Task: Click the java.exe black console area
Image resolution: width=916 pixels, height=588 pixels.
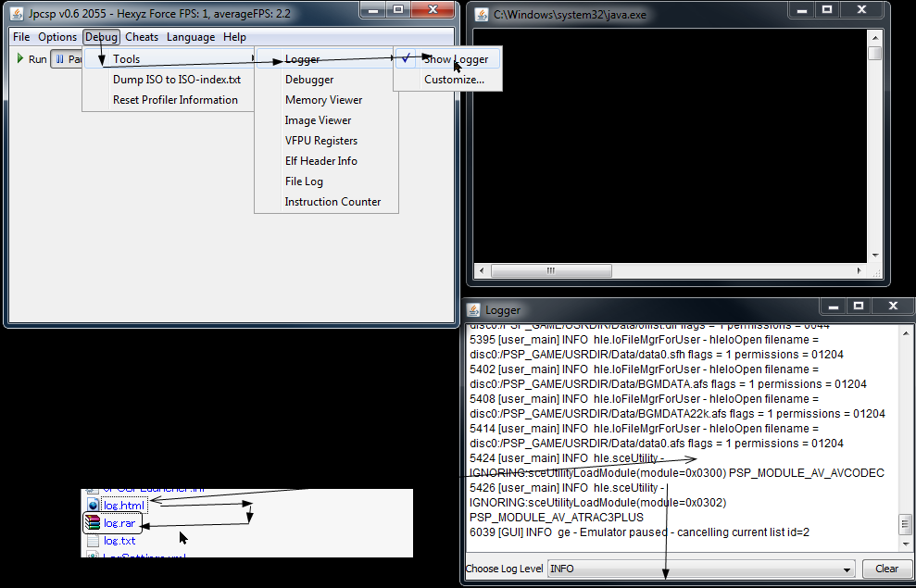Action: pos(671,144)
